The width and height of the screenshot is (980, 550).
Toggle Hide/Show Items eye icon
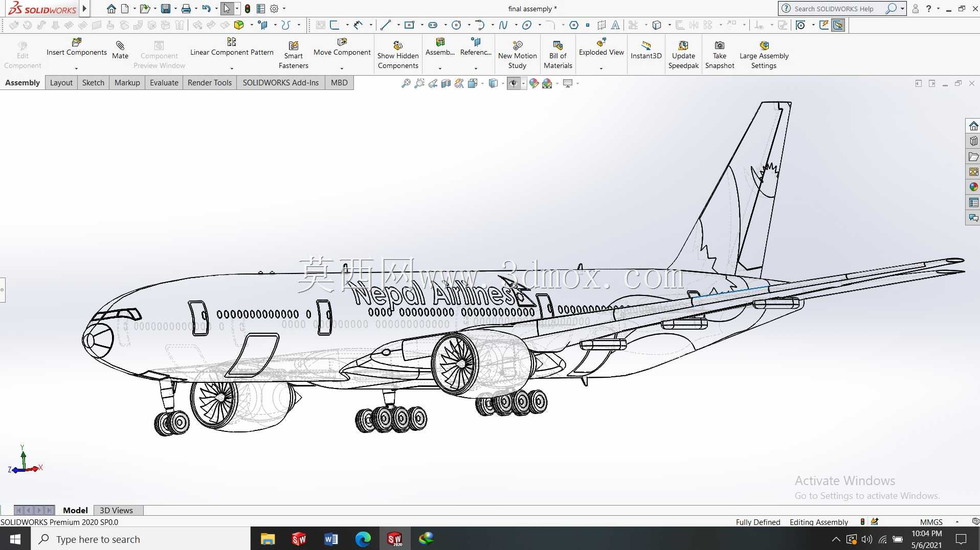514,83
